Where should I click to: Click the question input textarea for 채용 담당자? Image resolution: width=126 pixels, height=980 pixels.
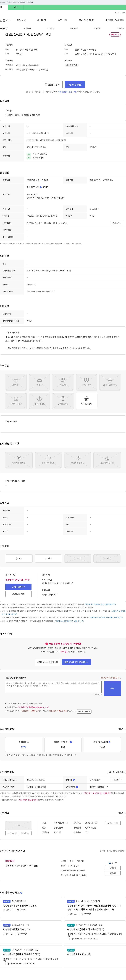point(53,686)
